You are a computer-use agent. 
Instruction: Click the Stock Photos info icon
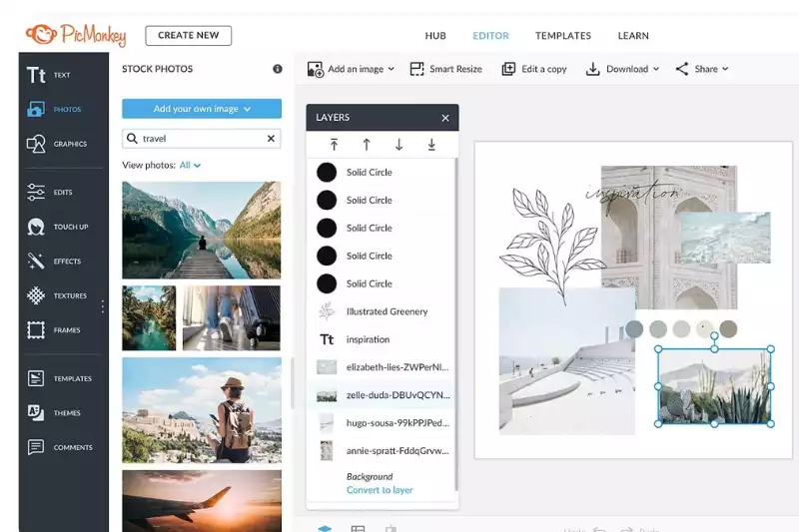[278, 69]
